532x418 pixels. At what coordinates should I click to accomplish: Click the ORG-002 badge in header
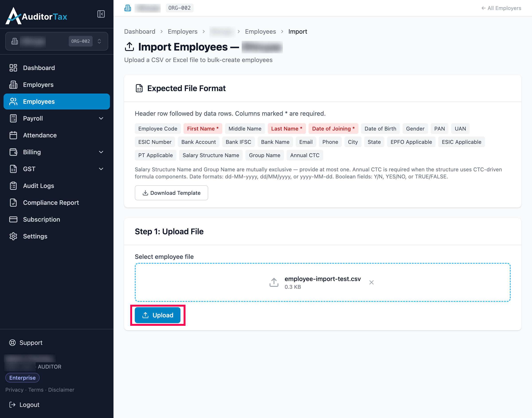[x=179, y=8]
